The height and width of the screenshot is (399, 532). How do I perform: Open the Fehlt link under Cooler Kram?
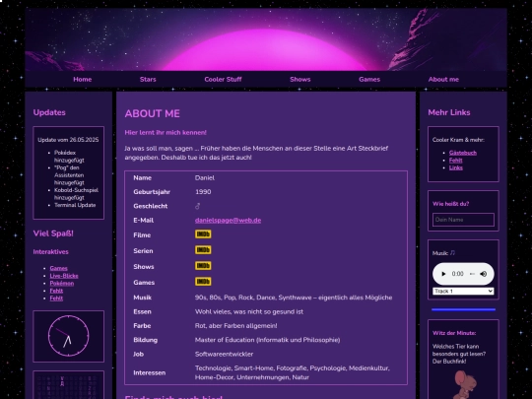click(x=456, y=161)
